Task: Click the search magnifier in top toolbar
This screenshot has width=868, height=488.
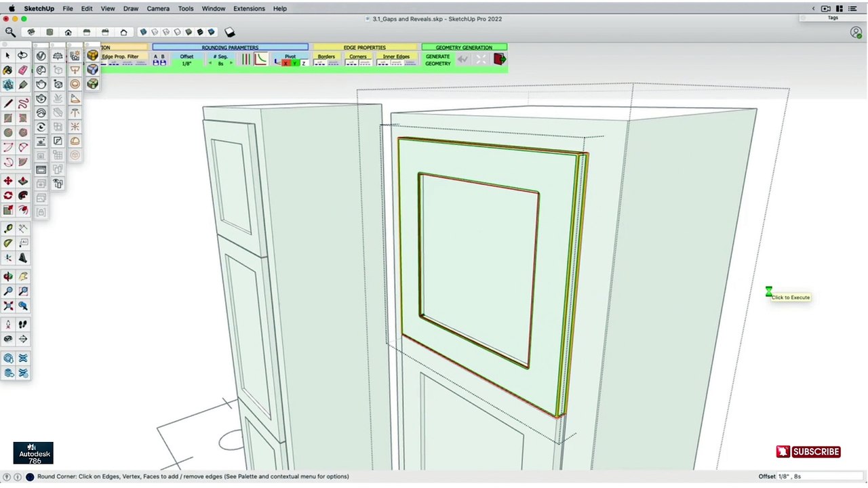Action: pos(10,32)
